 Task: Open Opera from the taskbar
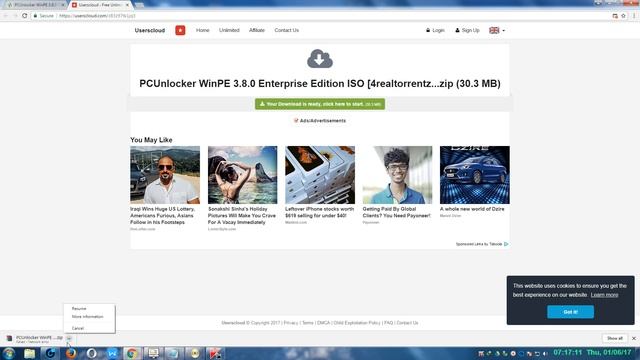(91, 353)
